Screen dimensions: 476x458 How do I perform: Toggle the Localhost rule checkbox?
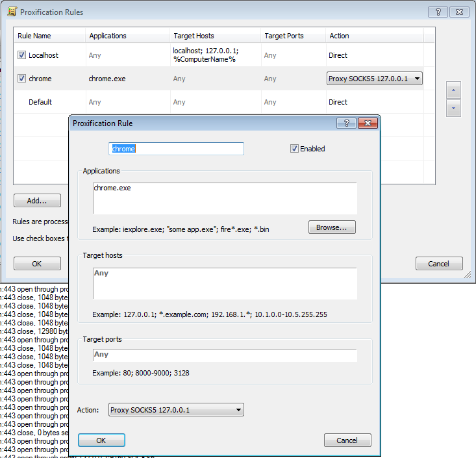click(x=21, y=56)
